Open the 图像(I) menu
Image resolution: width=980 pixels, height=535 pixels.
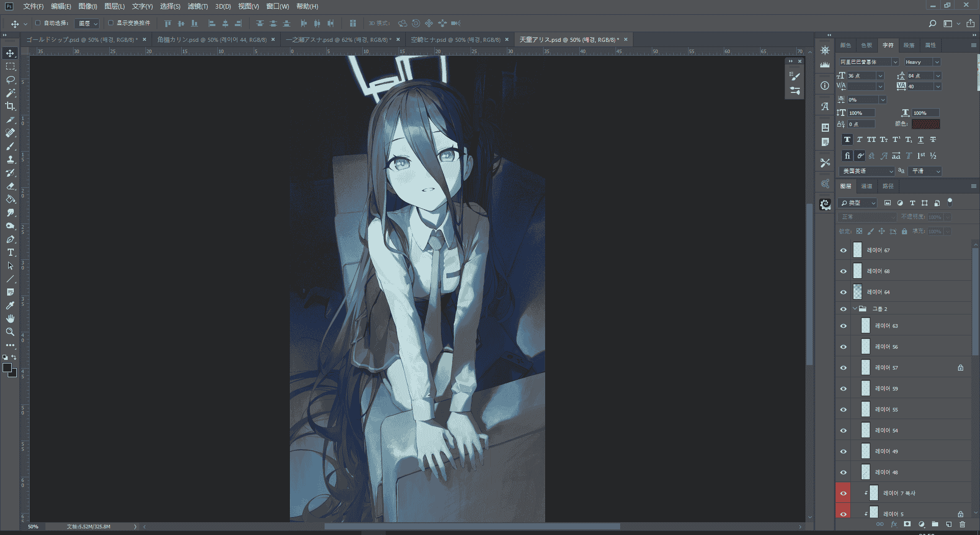pos(88,6)
